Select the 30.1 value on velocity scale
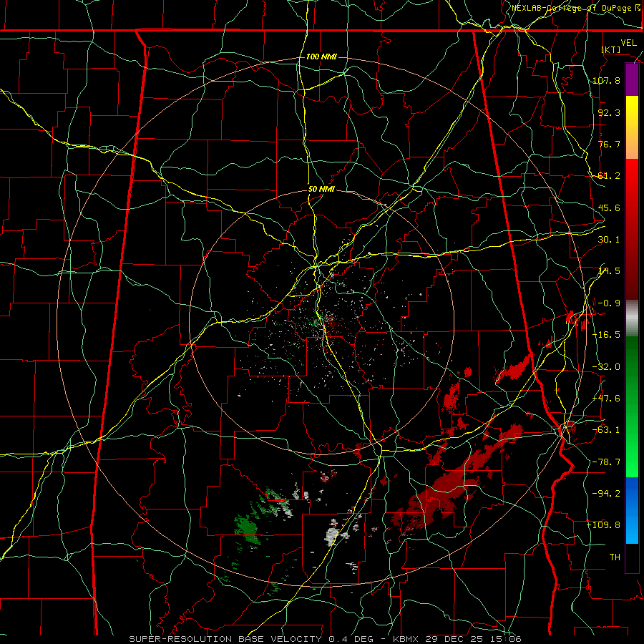The image size is (644, 644). pyautogui.click(x=609, y=240)
